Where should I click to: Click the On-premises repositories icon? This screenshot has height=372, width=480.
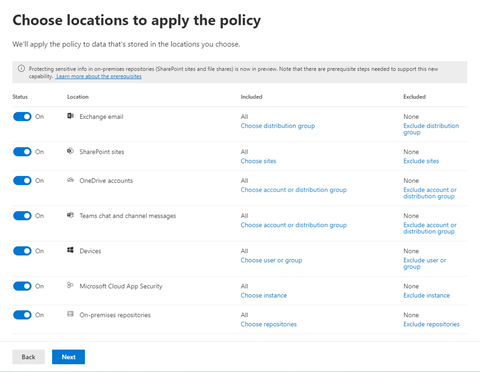[70, 314]
